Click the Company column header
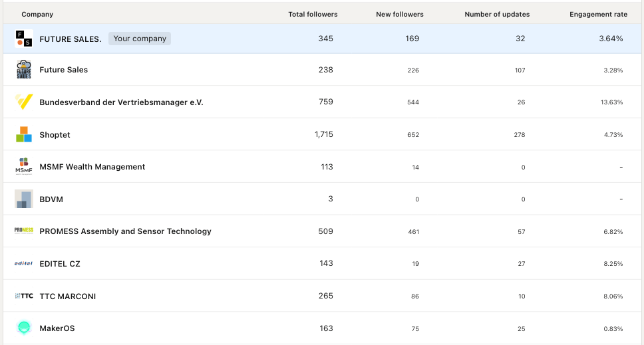The width and height of the screenshot is (644, 345). point(37,15)
